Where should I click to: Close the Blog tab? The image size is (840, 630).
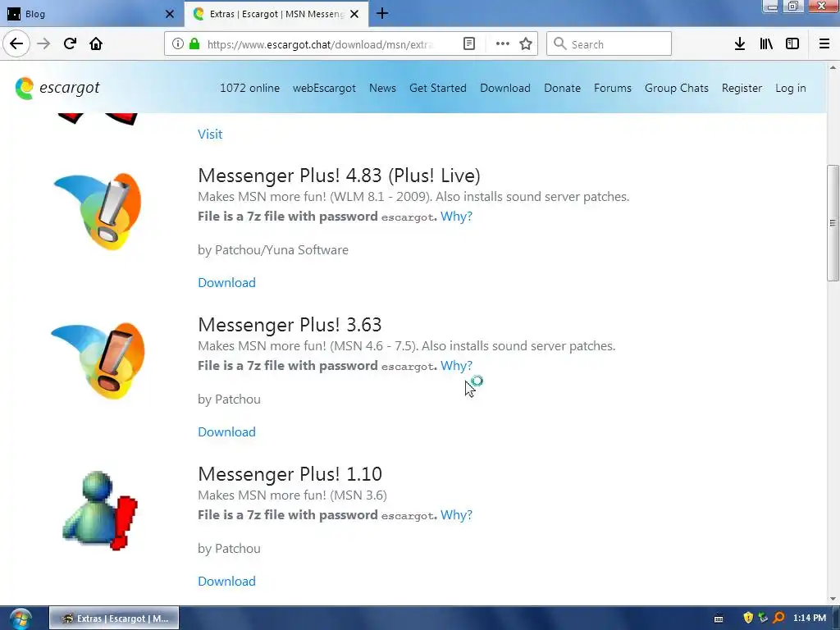(169, 14)
